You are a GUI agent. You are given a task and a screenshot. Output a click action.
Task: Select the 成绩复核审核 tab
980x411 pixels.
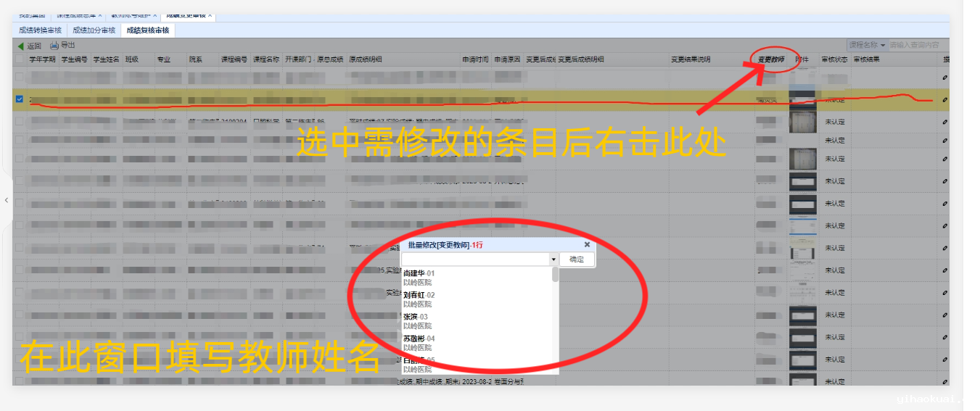[147, 30]
